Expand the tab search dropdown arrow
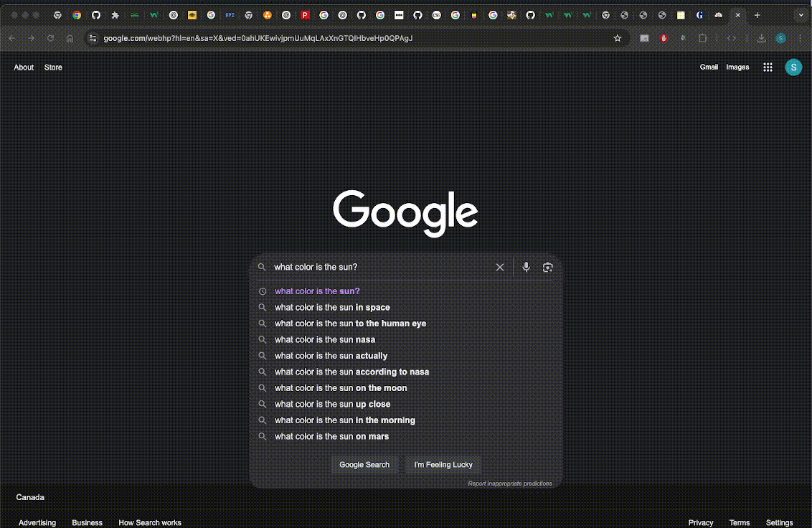 pyautogui.click(x=801, y=15)
